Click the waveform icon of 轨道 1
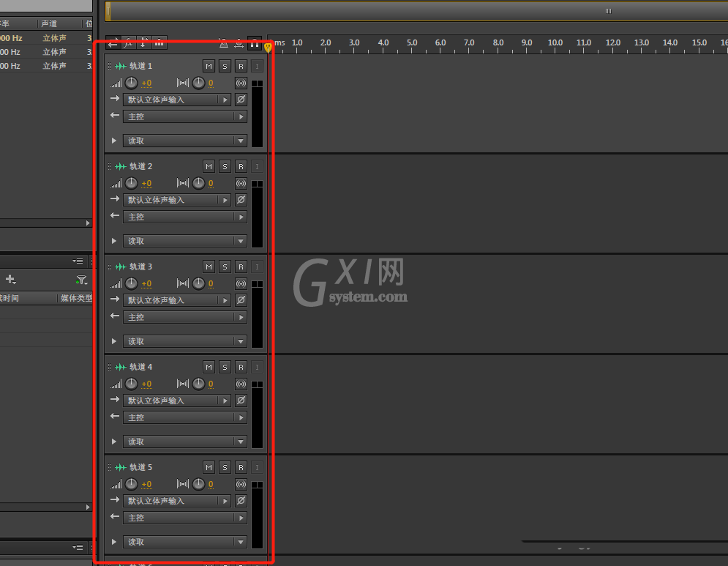 click(121, 66)
